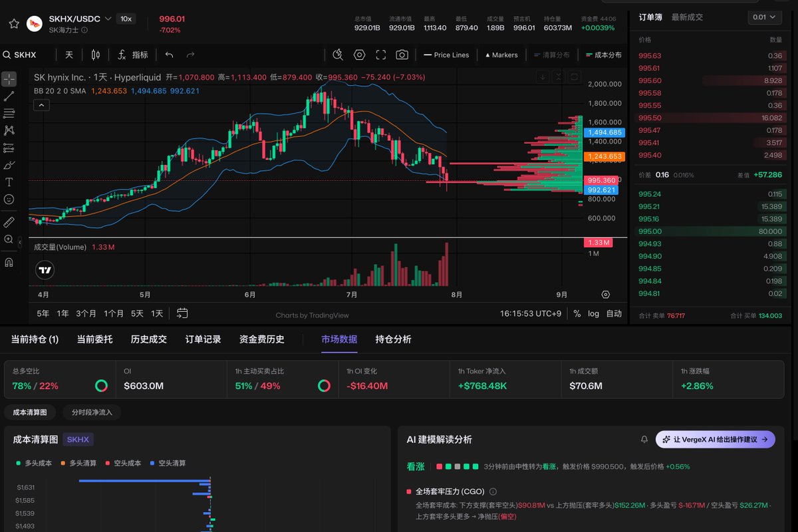Click the SKHX tag beside 成本清算图
798x532 pixels.
click(78, 440)
